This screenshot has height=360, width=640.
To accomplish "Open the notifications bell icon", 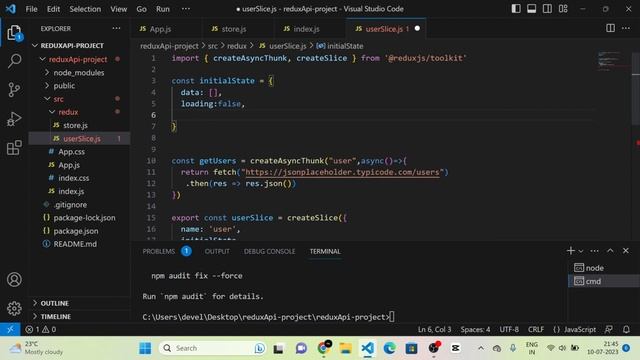I will [626, 329].
